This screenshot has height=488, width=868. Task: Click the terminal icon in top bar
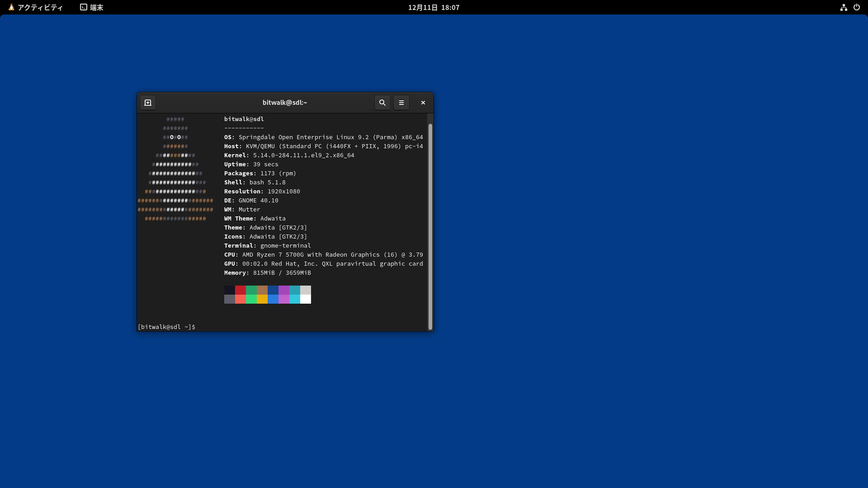[x=84, y=7]
